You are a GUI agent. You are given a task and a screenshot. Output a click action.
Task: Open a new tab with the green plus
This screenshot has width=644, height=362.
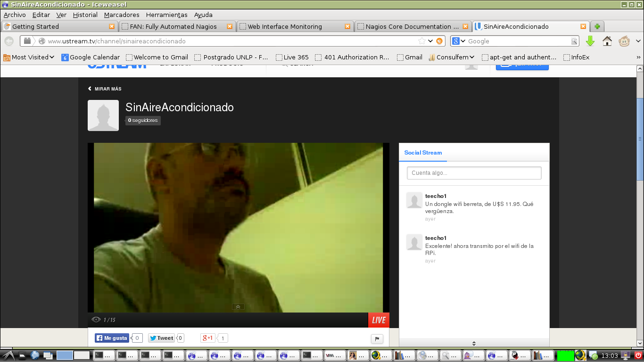pyautogui.click(x=597, y=26)
